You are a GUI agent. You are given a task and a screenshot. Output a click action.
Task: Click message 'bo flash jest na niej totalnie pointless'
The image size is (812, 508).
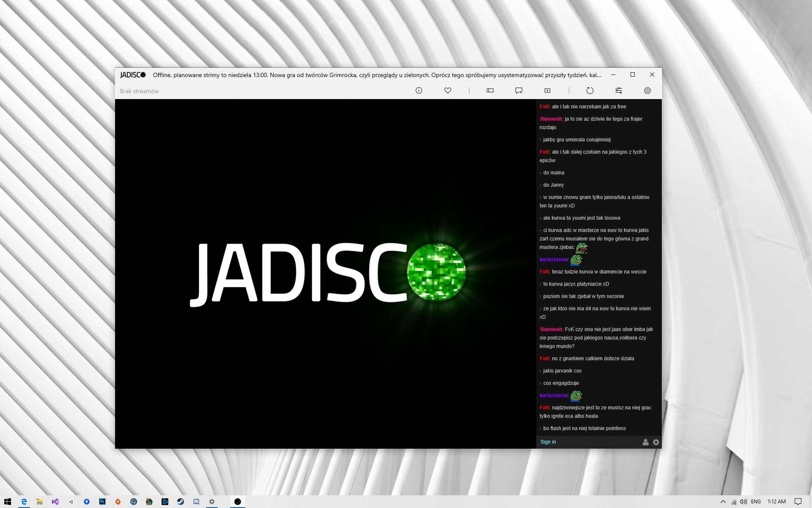pyautogui.click(x=584, y=428)
